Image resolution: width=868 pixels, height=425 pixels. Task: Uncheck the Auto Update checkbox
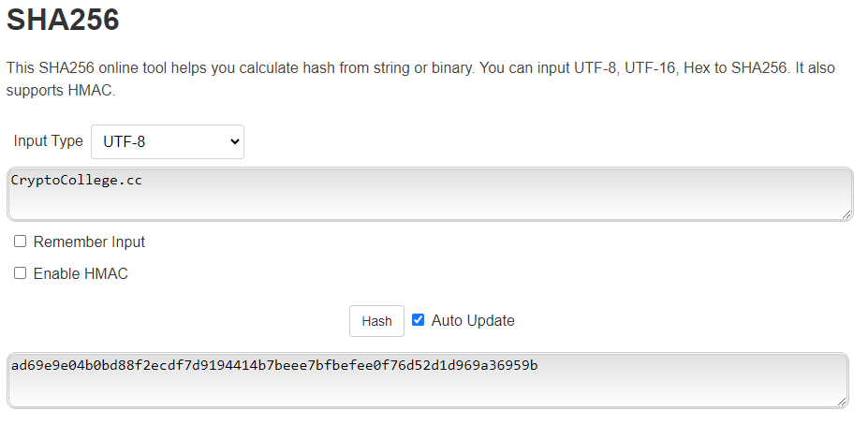pyautogui.click(x=419, y=320)
